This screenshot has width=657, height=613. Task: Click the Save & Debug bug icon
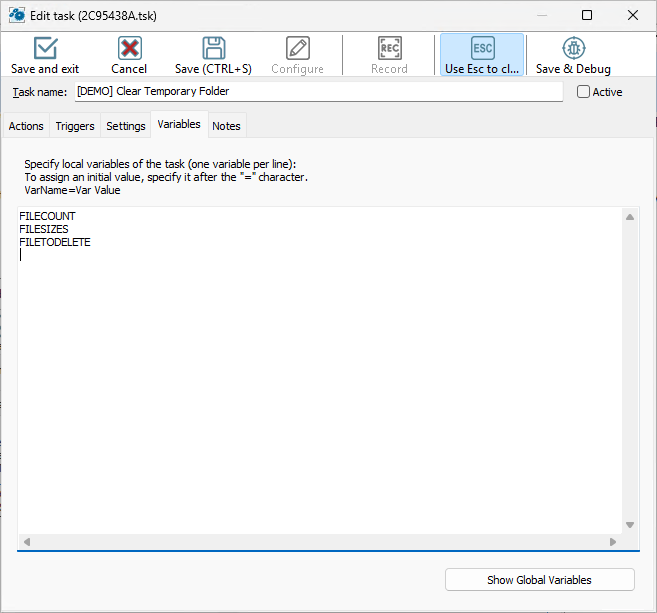click(x=574, y=48)
